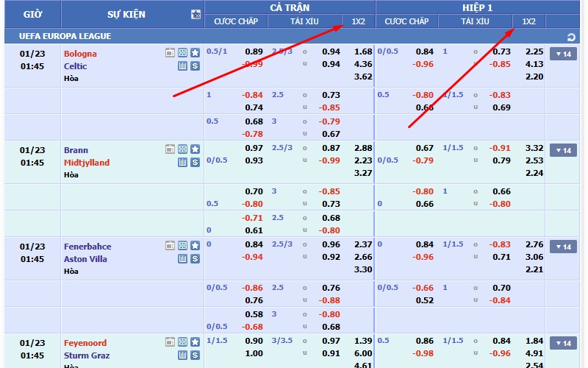Select Aston Villa handicap odds -0.94
588x368 pixels.
point(253,257)
